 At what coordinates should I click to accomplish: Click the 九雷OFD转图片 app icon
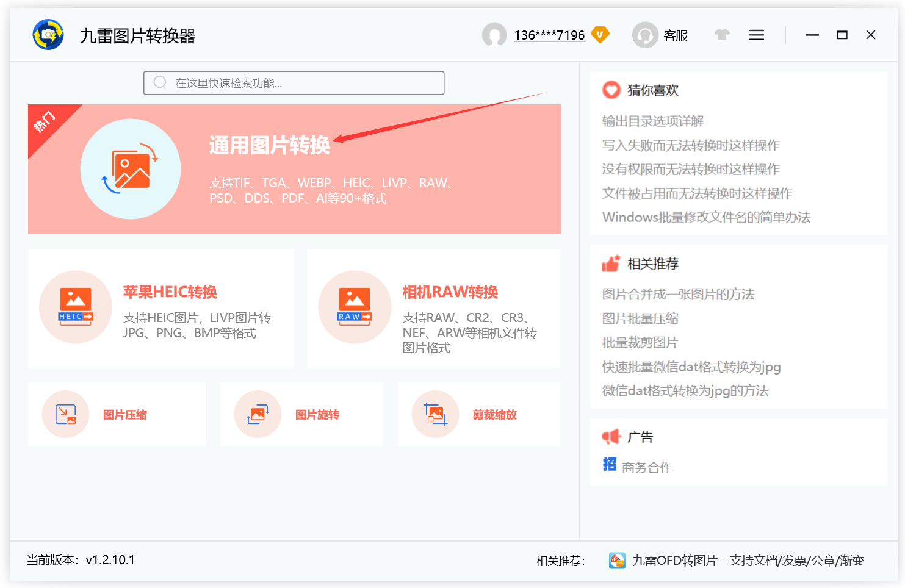click(617, 561)
